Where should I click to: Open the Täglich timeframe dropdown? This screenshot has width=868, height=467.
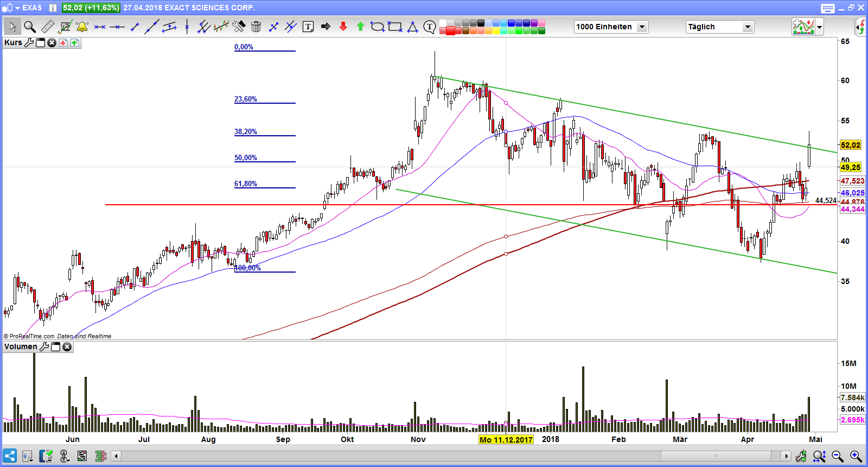click(x=748, y=27)
